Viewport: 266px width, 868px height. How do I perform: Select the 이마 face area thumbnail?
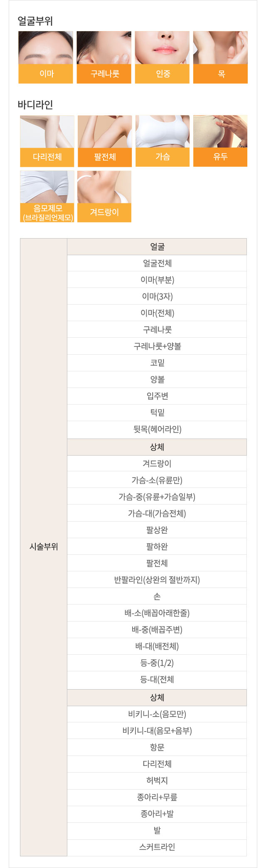coord(46,57)
